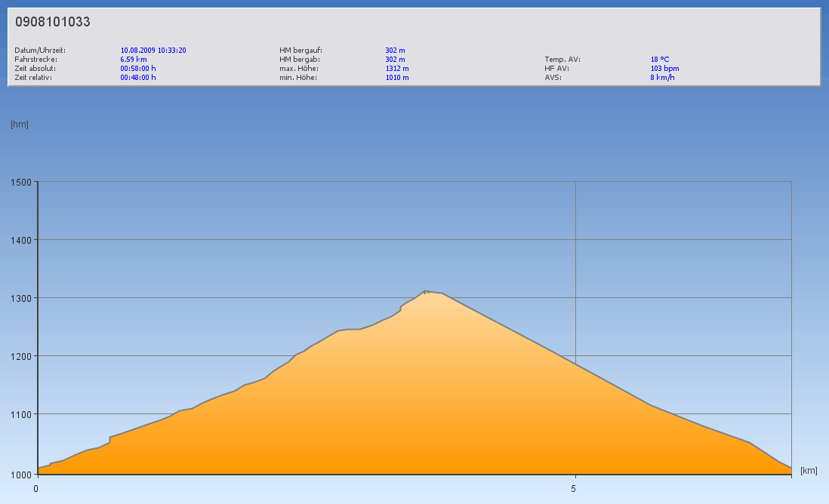The height and width of the screenshot is (504, 829).
Task: Click the 1300 y-axis tick label
Action: pyautogui.click(x=20, y=298)
